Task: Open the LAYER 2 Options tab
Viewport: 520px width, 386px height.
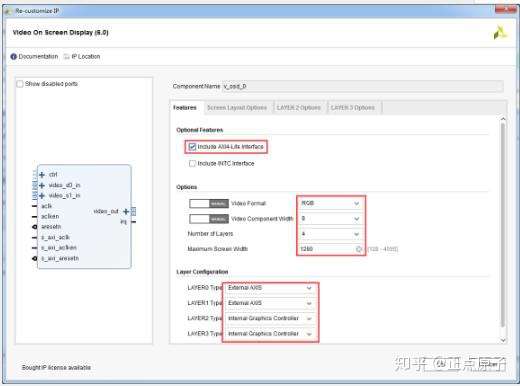Action: point(299,108)
